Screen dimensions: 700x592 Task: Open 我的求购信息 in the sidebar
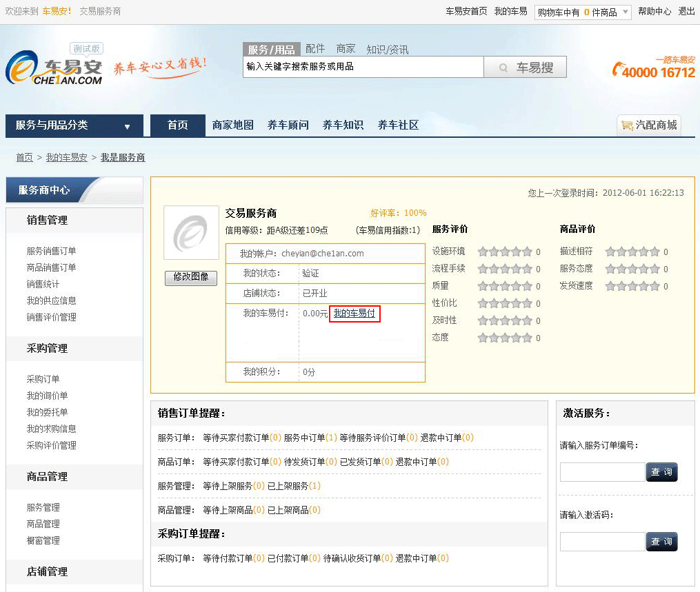pyautogui.click(x=51, y=429)
